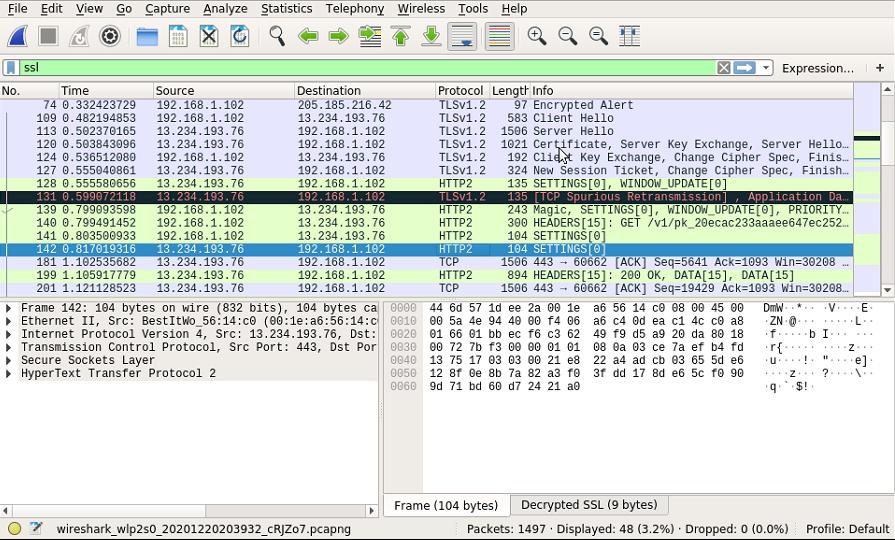Zoom in on packet list text
The width and height of the screenshot is (895, 540).
[537, 36]
